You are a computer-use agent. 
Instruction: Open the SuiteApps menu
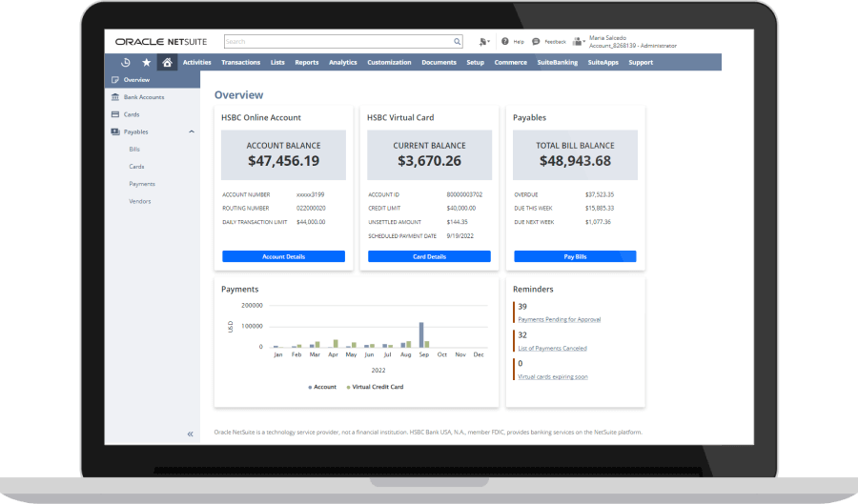[603, 62]
